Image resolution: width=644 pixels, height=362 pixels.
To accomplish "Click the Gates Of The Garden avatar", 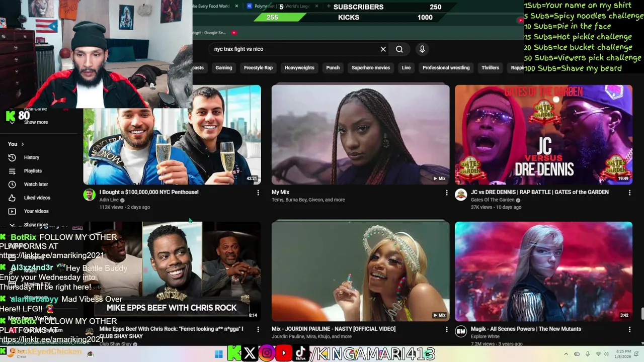I will tap(461, 195).
